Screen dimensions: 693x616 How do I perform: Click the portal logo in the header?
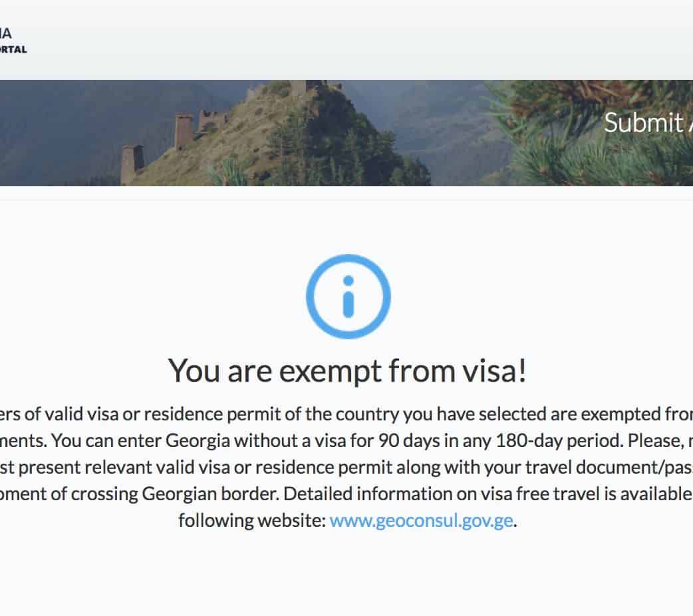[13, 41]
